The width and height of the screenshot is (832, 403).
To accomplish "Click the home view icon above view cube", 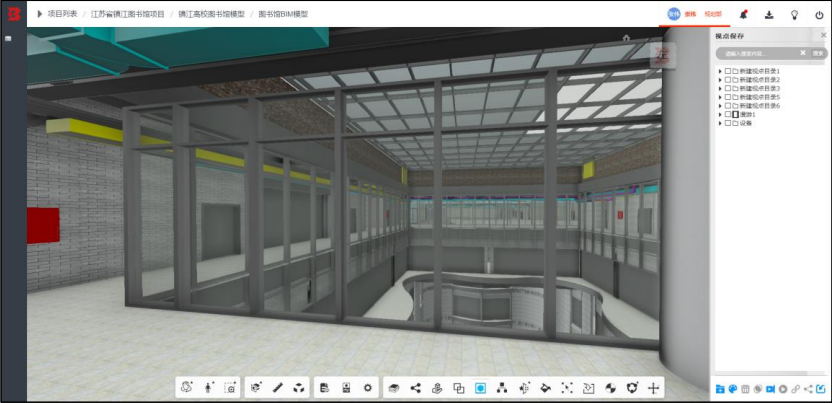I will point(626,38).
